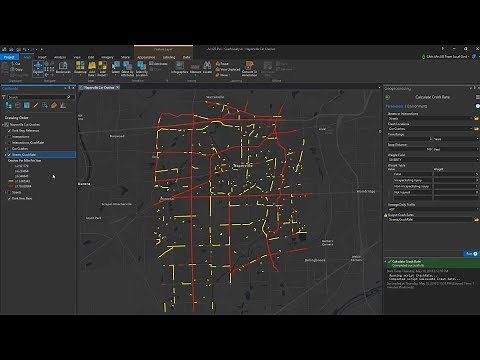This screenshot has height=360, width=480.
Task: Select the Explore navigation tool
Action: (38, 68)
